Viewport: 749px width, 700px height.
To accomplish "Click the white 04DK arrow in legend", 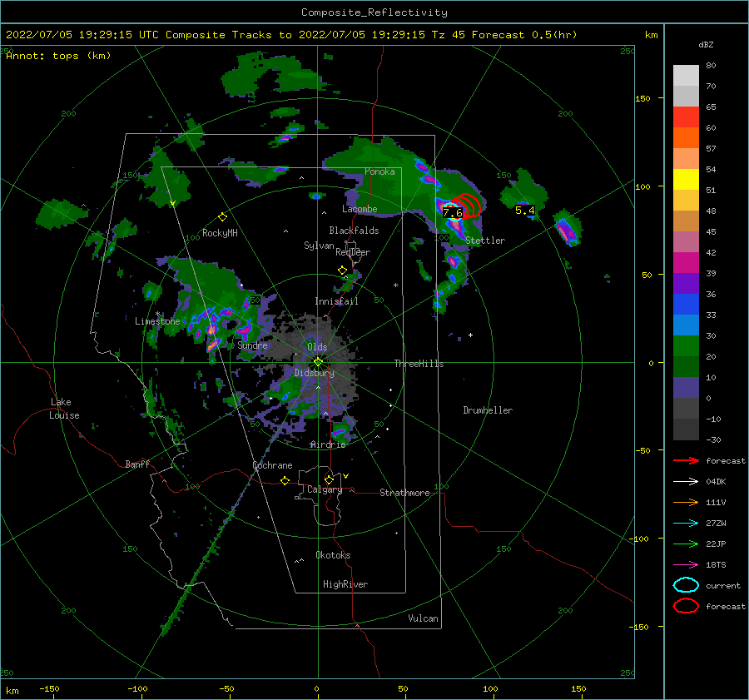I will click(x=686, y=481).
